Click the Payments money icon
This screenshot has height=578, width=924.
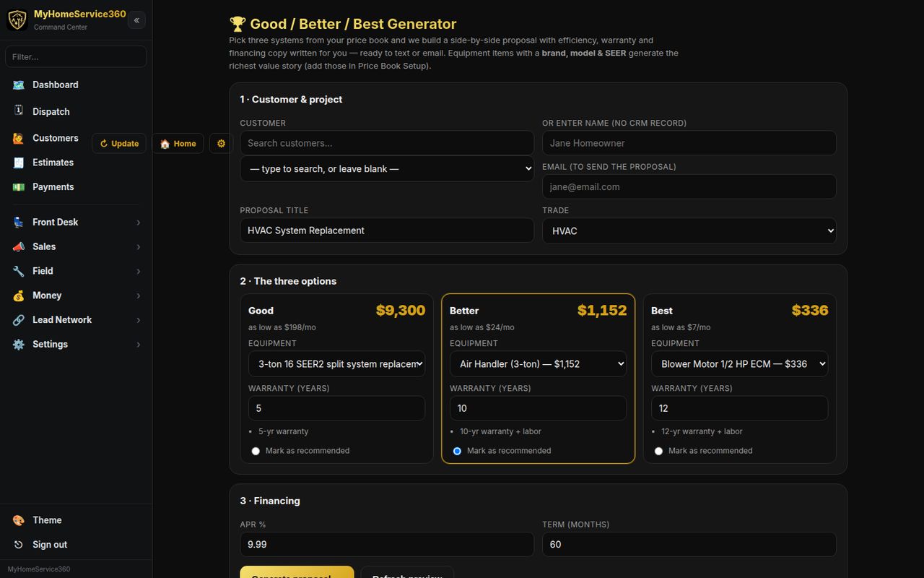[x=19, y=187]
